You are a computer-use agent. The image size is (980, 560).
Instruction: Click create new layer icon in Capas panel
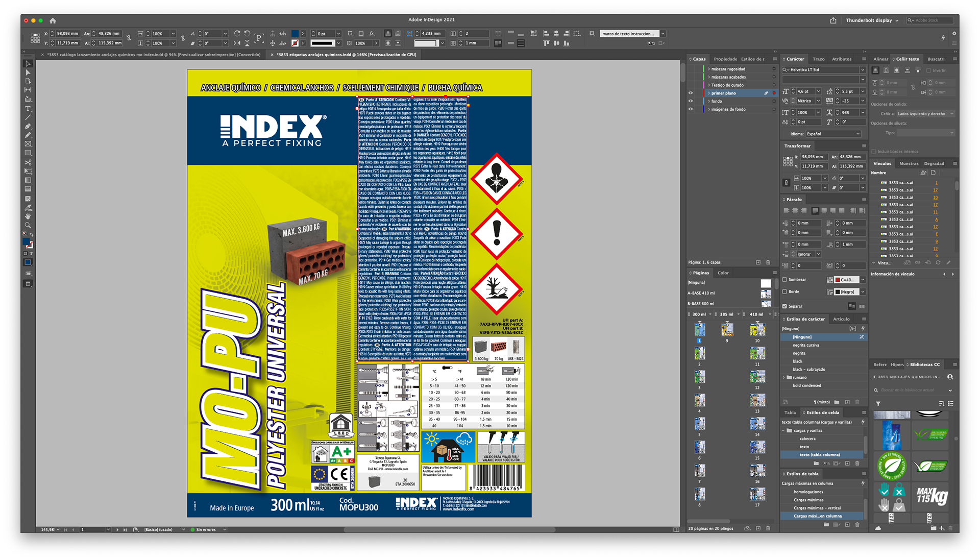point(758,262)
